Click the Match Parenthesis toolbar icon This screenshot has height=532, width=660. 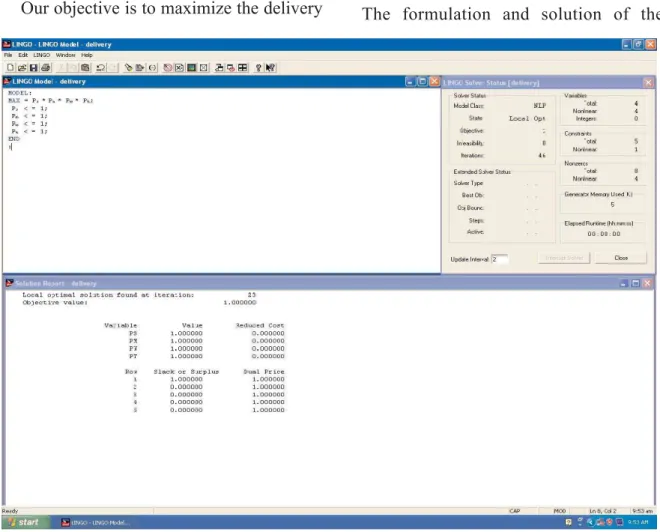click(152, 68)
